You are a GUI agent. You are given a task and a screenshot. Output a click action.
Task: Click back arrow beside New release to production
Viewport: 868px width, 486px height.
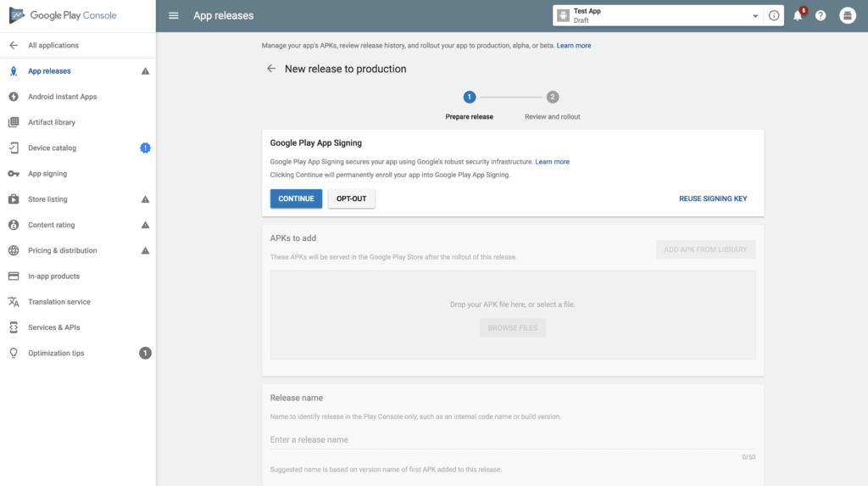(x=271, y=69)
